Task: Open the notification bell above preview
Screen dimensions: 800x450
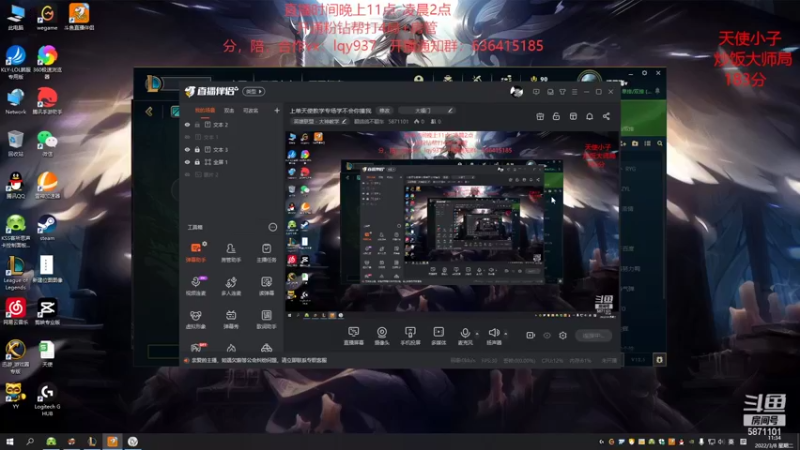Action: [589, 116]
